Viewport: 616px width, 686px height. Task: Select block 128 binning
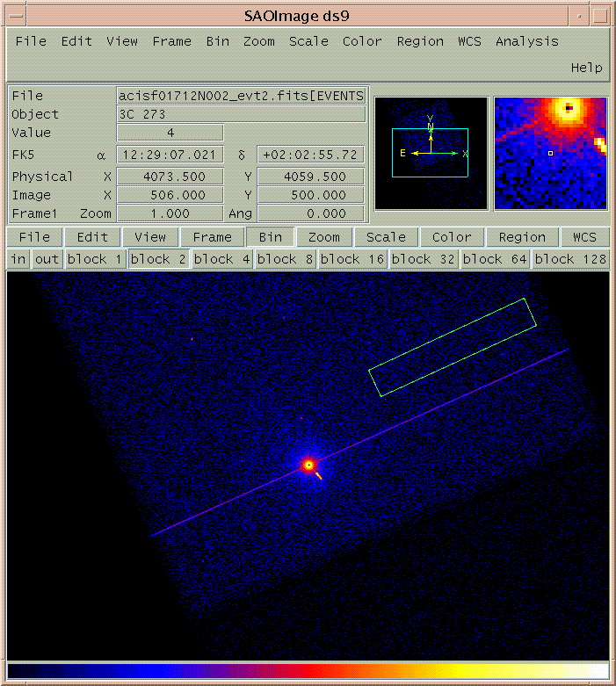pyautogui.click(x=570, y=259)
